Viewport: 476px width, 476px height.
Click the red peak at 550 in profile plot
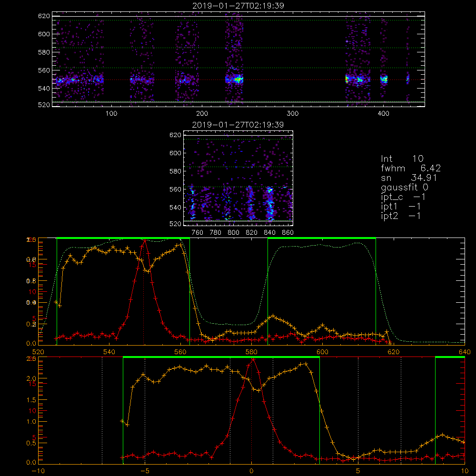click(x=145, y=240)
